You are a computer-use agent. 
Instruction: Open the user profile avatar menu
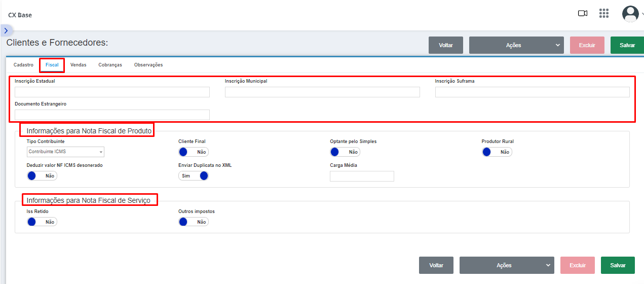coord(630,14)
